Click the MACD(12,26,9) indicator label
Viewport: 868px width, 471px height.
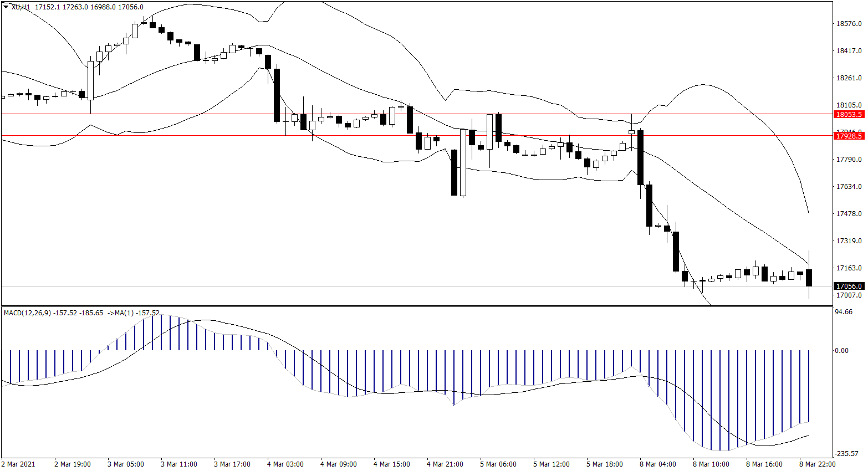click(28, 313)
